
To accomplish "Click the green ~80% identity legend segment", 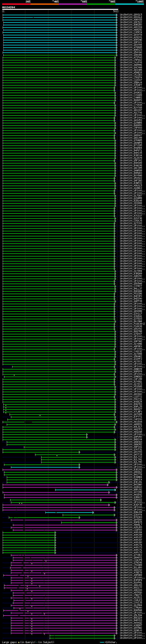I will point(101,4).
